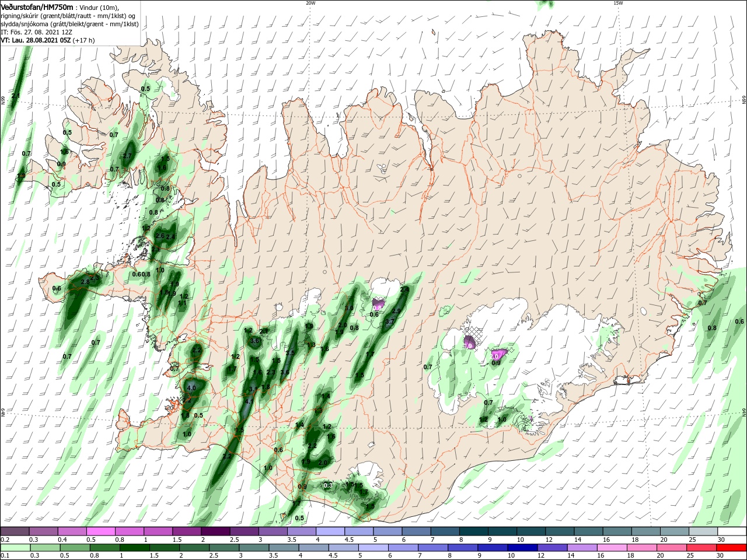This screenshot has width=747, height=560.
Task: Pick the darkest green rain legend swatch labeled 1
Action: (x=135, y=548)
